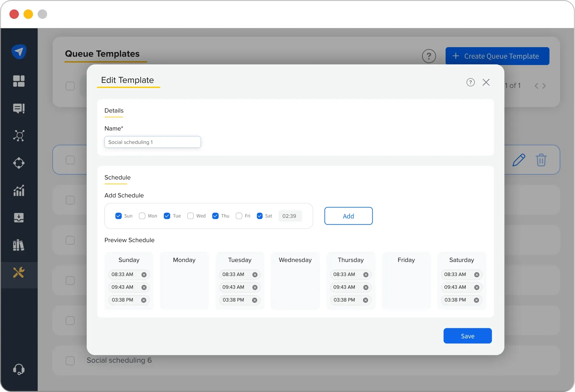The width and height of the screenshot is (575, 392).
Task: Click the headset support icon
Action: 19,369
